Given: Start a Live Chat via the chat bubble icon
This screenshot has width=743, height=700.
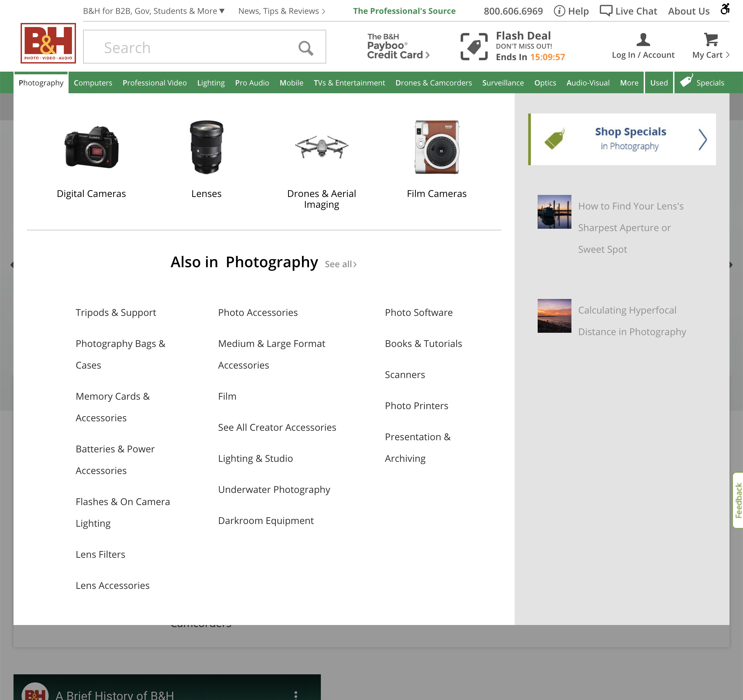Looking at the screenshot, I should (606, 10).
